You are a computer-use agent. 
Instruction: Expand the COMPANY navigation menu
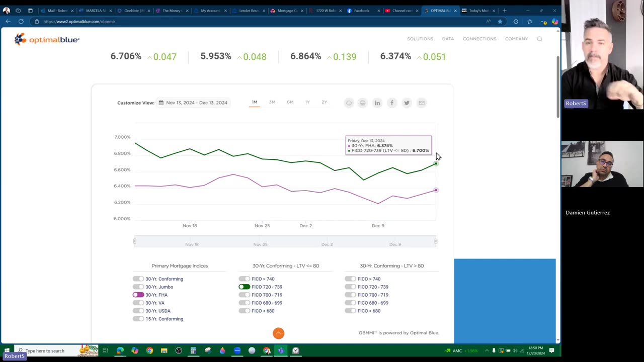click(x=517, y=39)
